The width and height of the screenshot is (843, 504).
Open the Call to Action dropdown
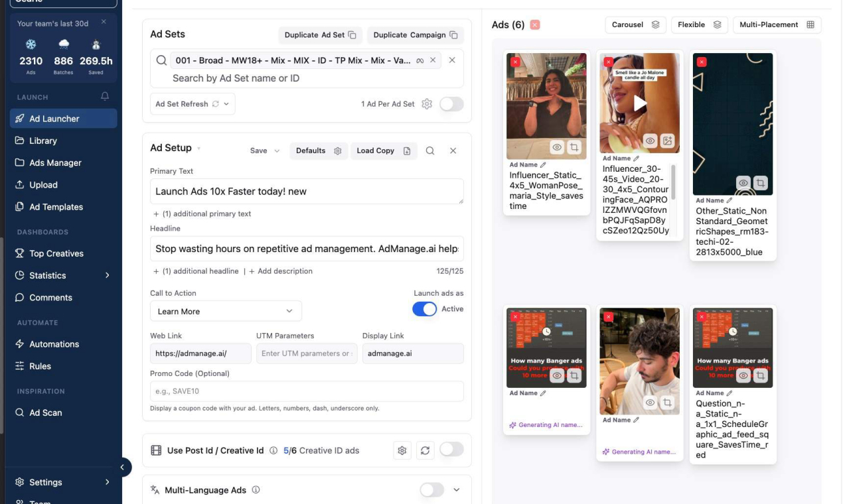click(225, 310)
